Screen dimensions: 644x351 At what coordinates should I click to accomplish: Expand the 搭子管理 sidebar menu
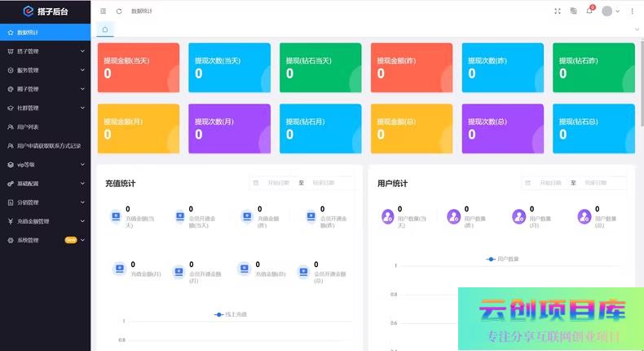pyautogui.click(x=45, y=51)
